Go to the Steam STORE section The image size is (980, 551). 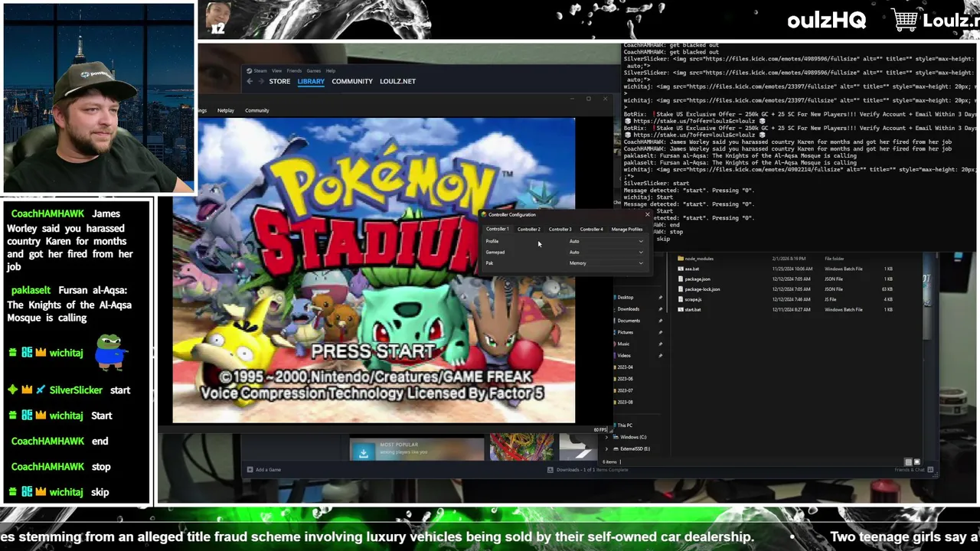click(x=279, y=81)
